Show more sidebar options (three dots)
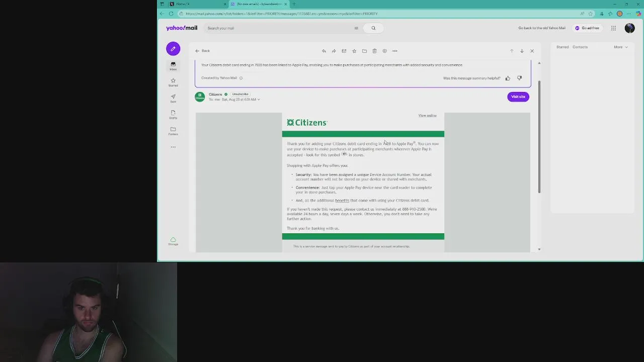The image size is (644, 362). pyautogui.click(x=173, y=147)
